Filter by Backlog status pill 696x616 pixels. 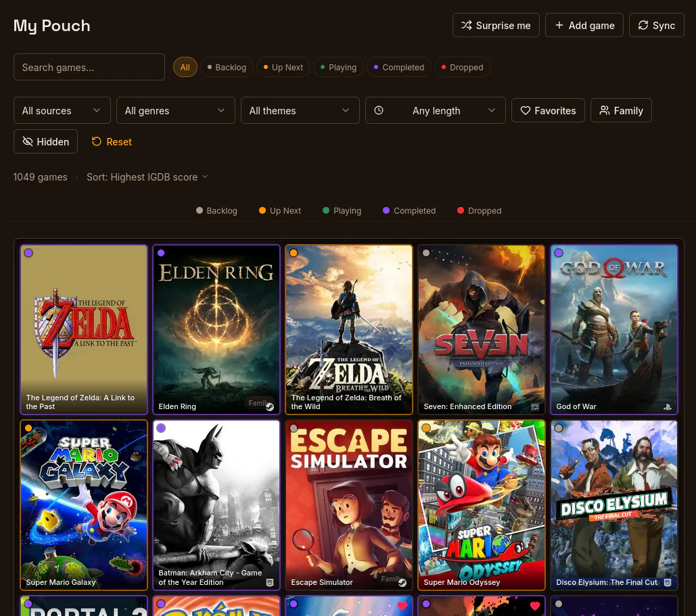227,68
